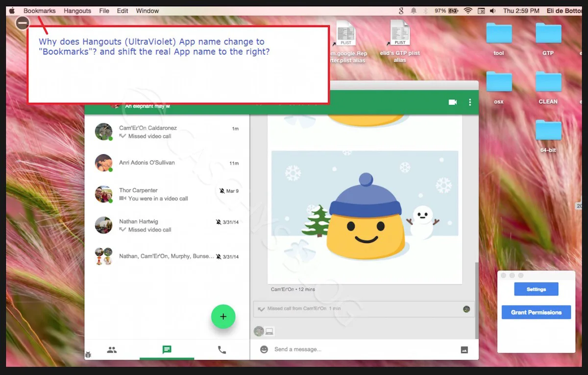
Task: Open Anri Adonis O'Sullivan conversation
Action: click(167, 163)
